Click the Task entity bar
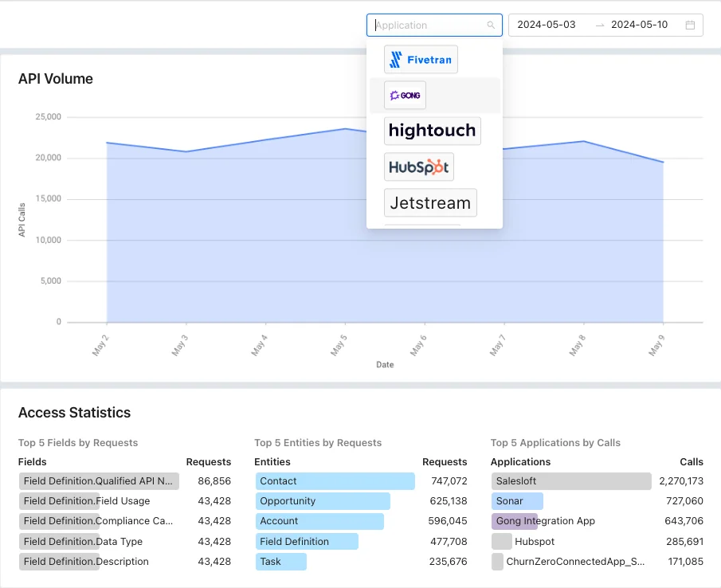The image size is (721, 588). point(281,562)
